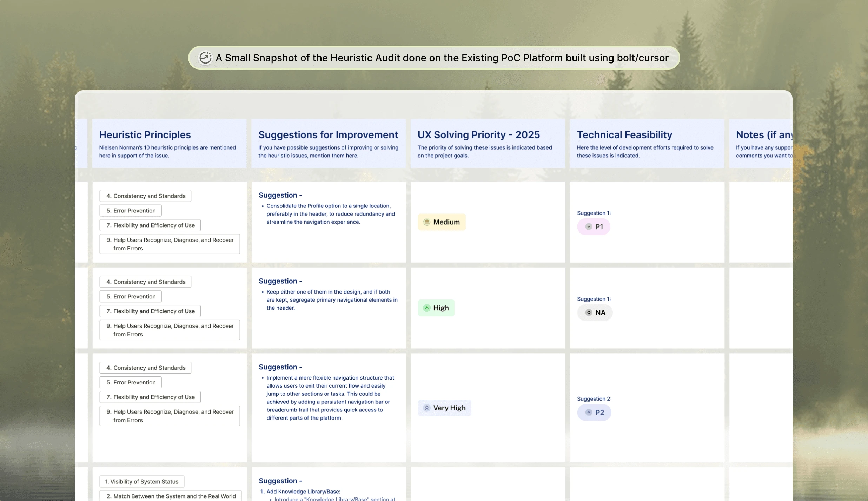Click the Medium priority equals icon
The height and width of the screenshot is (501, 868).
426,222
